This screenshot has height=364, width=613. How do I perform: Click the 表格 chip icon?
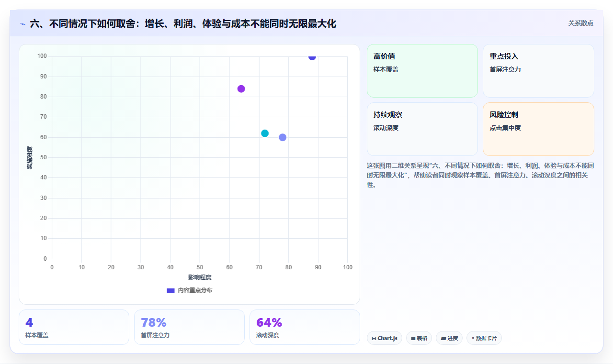coord(413,339)
